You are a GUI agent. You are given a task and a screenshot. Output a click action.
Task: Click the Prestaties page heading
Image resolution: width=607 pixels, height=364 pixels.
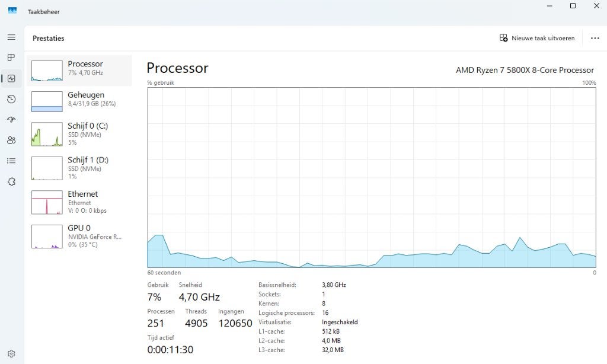point(49,39)
